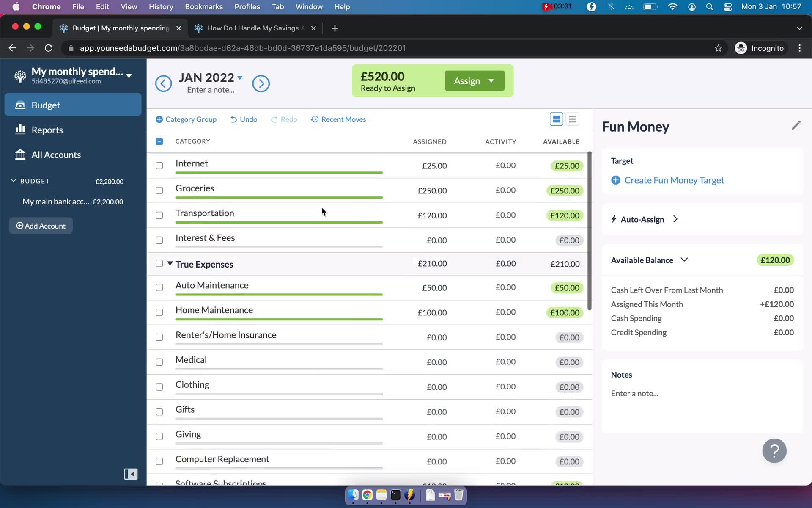Click the Help menu in menu bar
Image resolution: width=812 pixels, height=508 pixels.
pos(342,6)
